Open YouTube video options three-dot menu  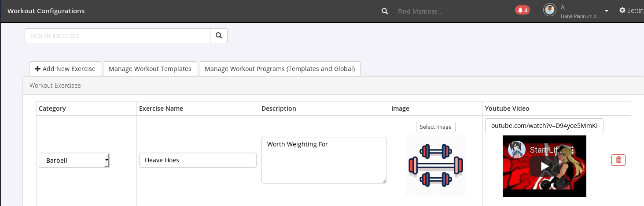click(x=567, y=150)
